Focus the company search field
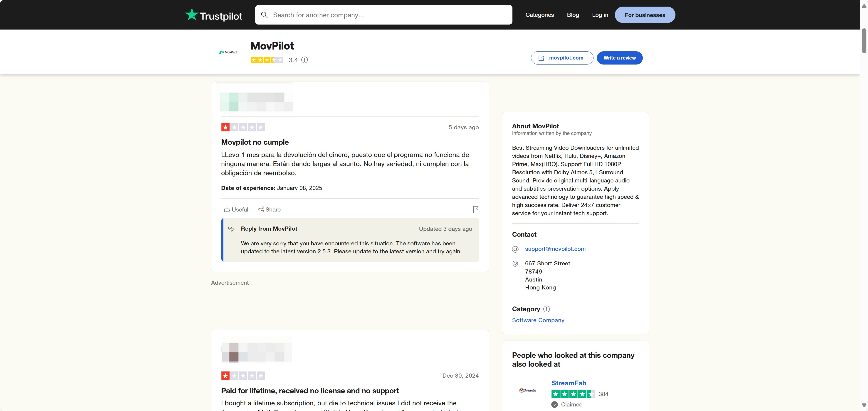Screen dimensions: 868x411 click(x=383, y=15)
